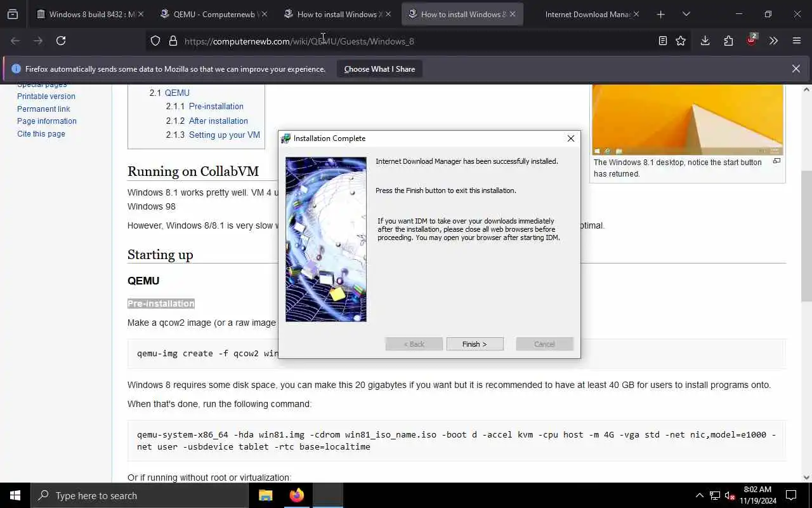Select the Firefox icon on the taskbar
This screenshot has height=508, width=812.
click(x=297, y=495)
